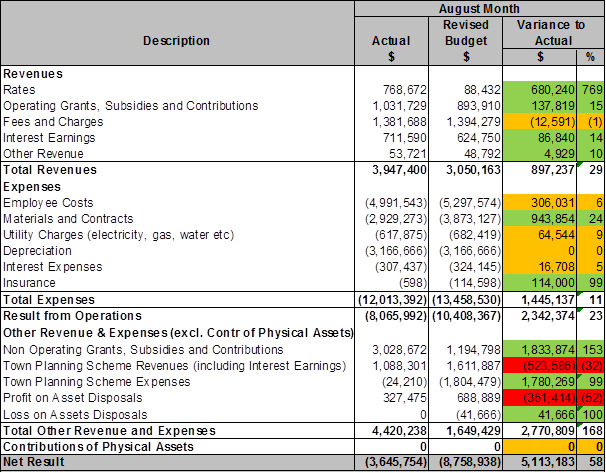The image size is (606, 473).
Task: Click Employee Costs budget value (5,297,574)
Action: tap(465, 202)
